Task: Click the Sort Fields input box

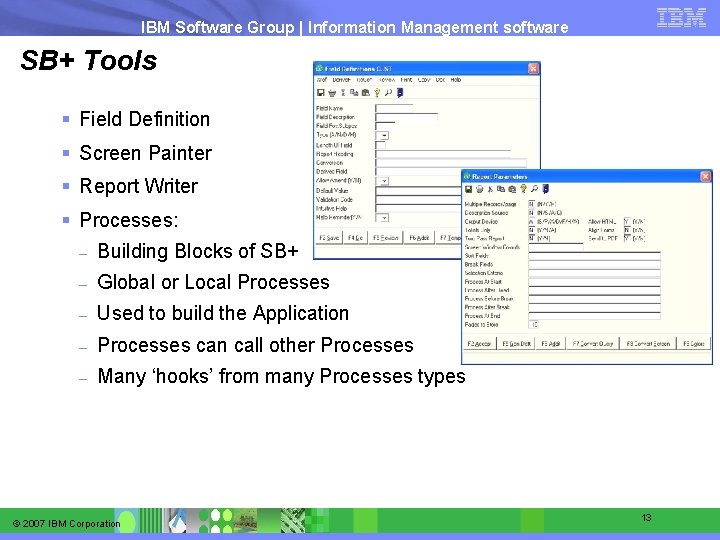Action: (594, 256)
